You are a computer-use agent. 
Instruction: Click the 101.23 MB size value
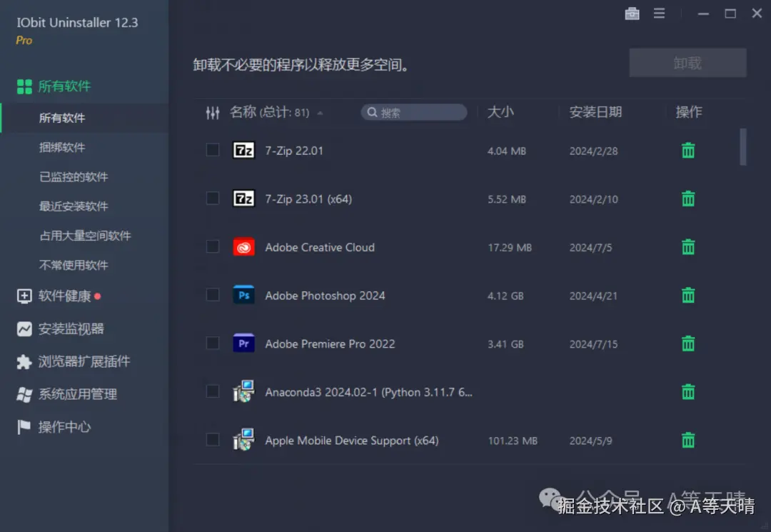[x=513, y=441]
